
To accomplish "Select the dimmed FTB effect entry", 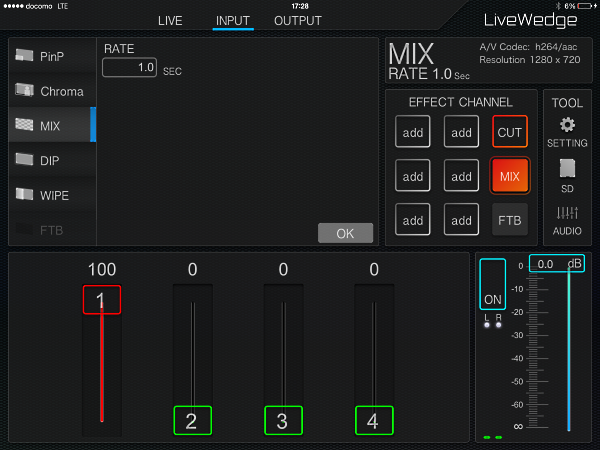I will pos(52,230).
